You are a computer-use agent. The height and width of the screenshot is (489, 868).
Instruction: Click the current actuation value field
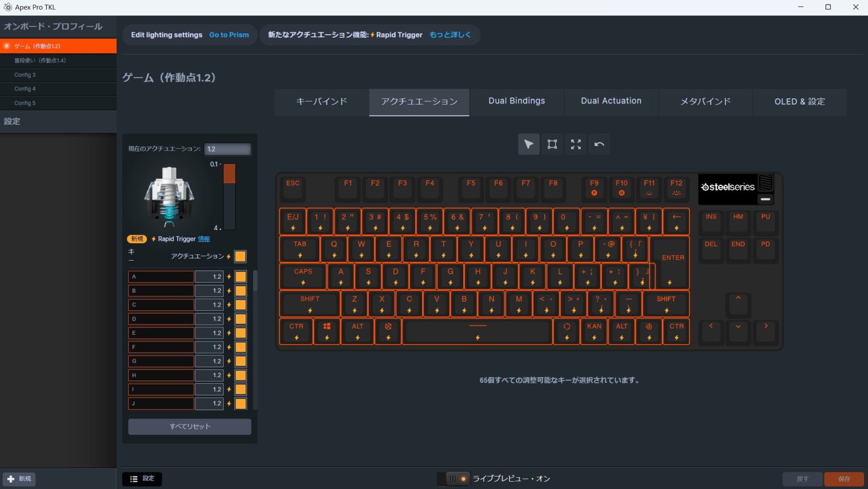pos(227,149)
